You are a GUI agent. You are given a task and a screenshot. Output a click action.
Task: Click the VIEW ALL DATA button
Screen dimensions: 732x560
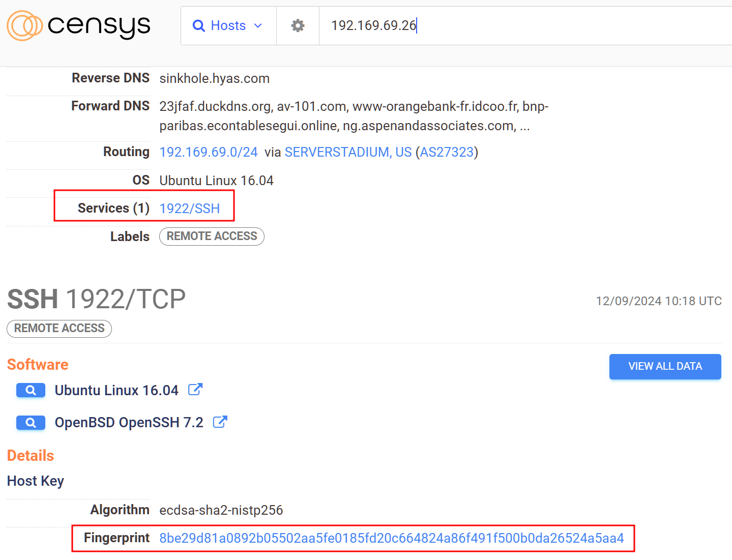coord(665,366)
